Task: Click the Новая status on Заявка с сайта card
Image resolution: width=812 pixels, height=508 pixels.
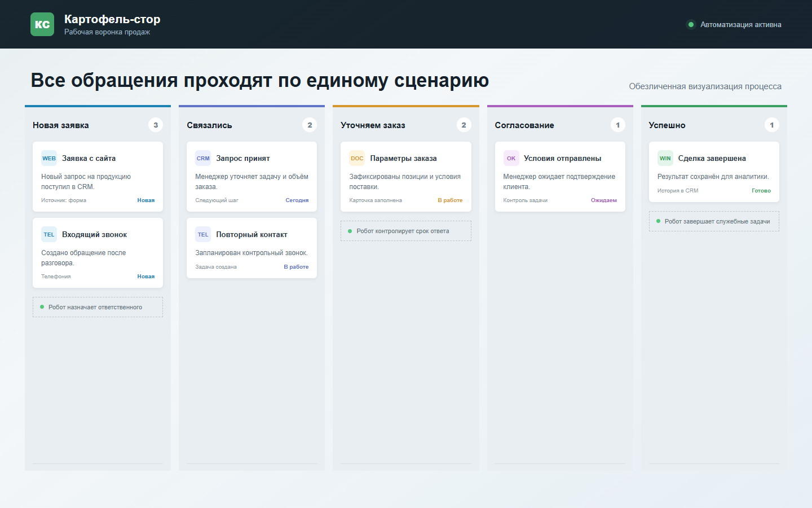Action: tap(146, 200)
